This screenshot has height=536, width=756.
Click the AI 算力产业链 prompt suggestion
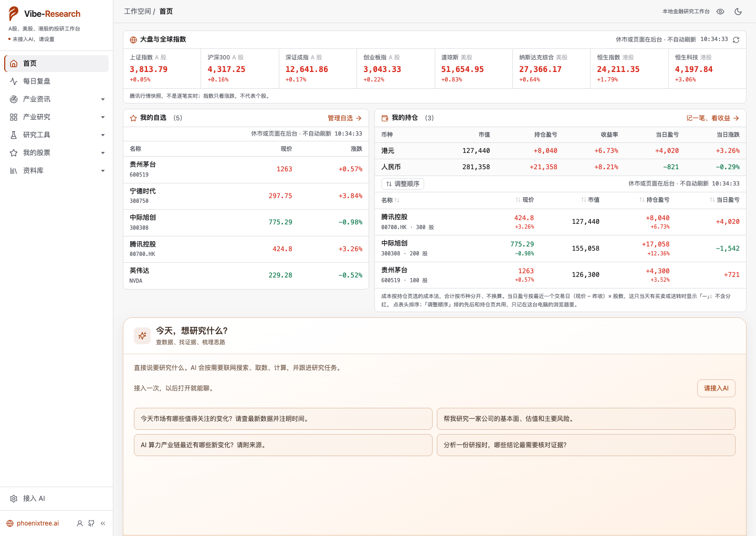[283, 445]
